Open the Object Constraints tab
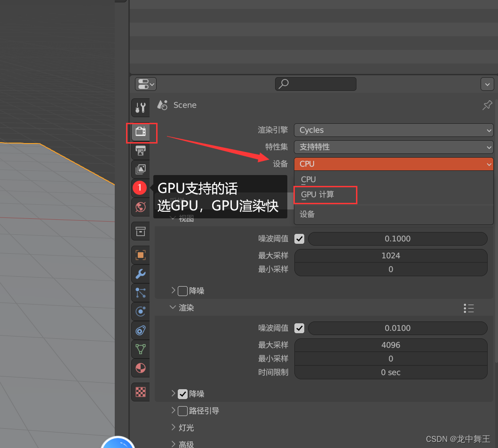This screenshot has height=448, width=498. coord(141,330)
